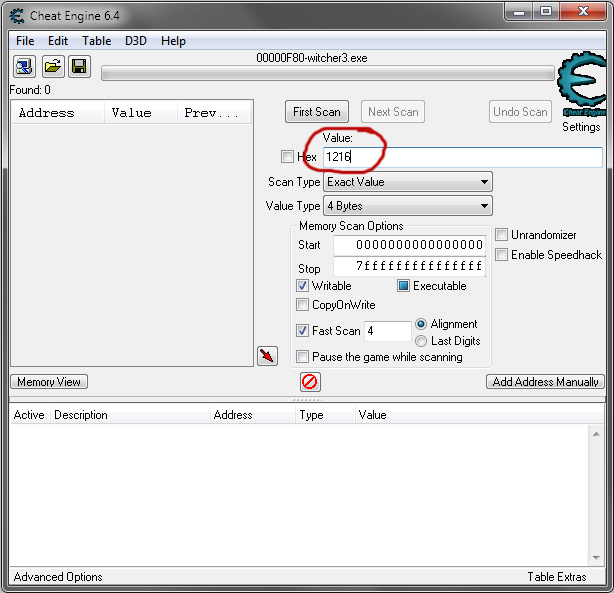
Task: Minimize the Cheat Engine window
Action: pos(518,11)
